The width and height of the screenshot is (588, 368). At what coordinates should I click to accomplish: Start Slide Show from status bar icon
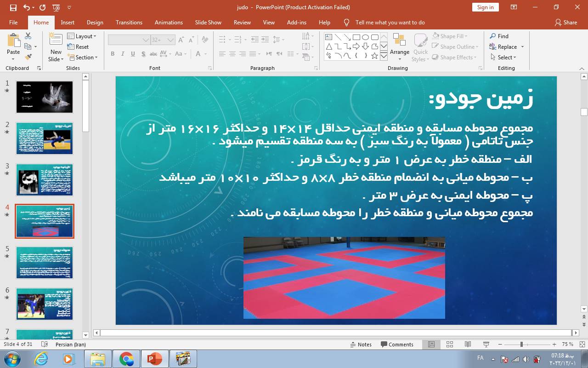[x=486, y=345]
